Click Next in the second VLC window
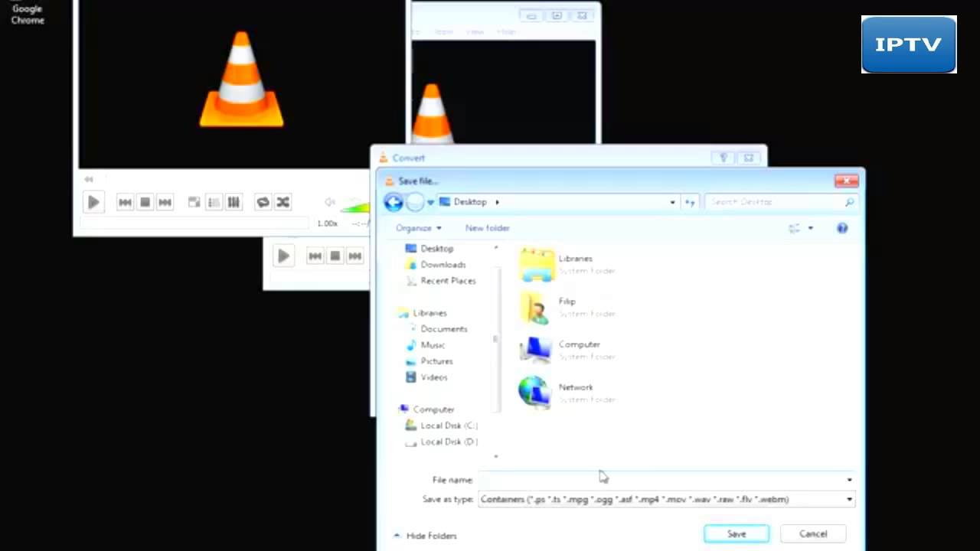 point(354,256)
